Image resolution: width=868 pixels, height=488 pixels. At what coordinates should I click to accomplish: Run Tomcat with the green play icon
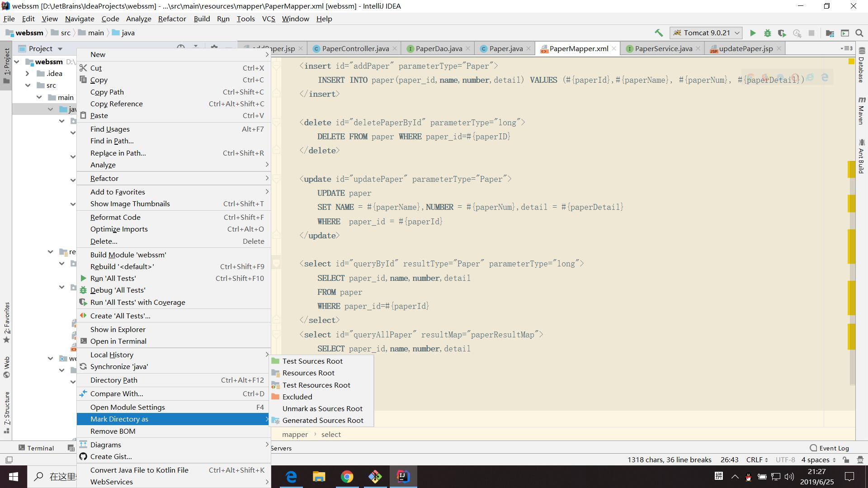753,33
